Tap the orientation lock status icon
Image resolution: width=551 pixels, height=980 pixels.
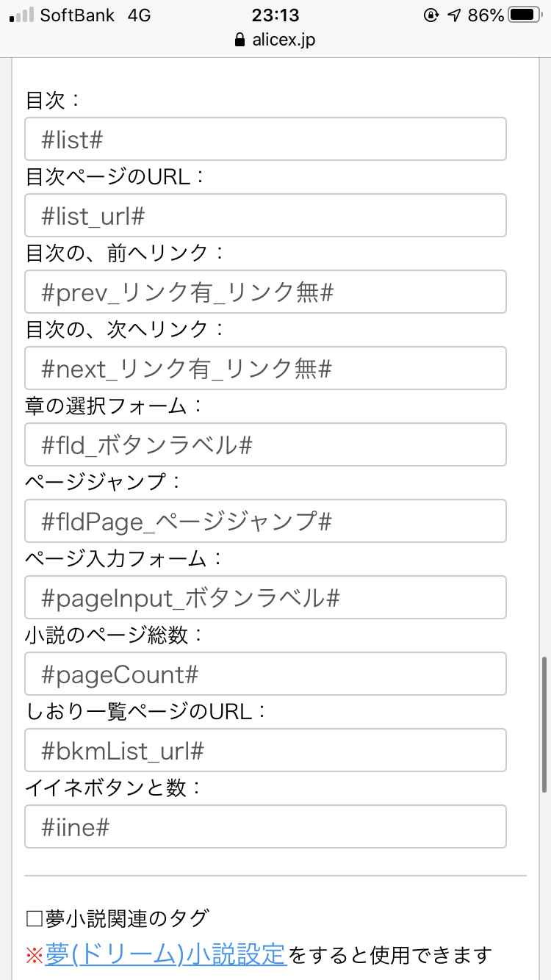[431, 15]
